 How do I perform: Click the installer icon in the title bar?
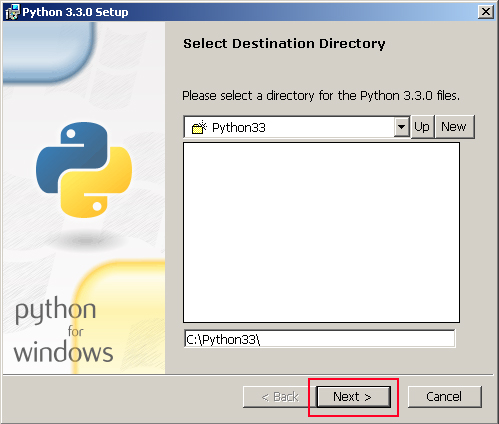[x=12, y=12]
